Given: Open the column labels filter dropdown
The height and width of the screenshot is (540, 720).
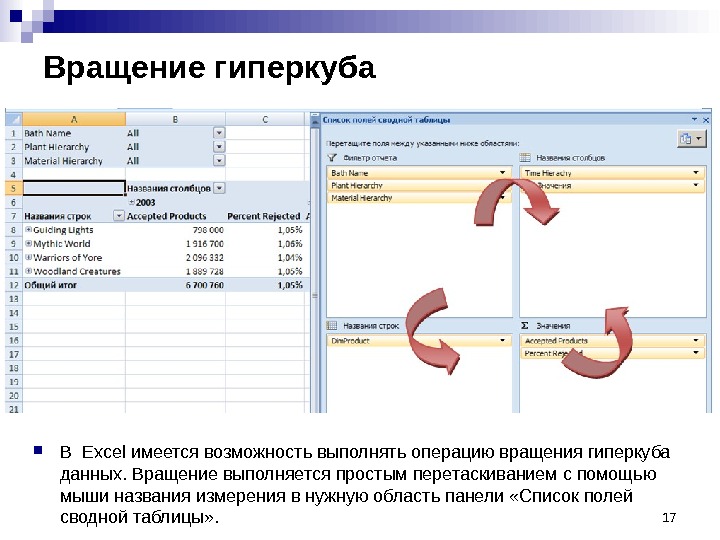Looking at the screenshot, I should pos(219,188).
